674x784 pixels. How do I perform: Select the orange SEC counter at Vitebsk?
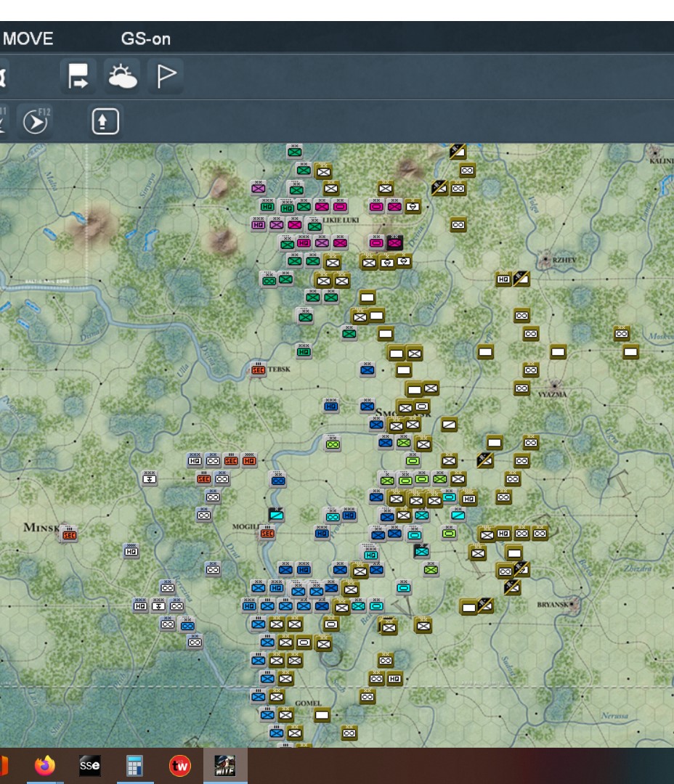pos(258,370)
